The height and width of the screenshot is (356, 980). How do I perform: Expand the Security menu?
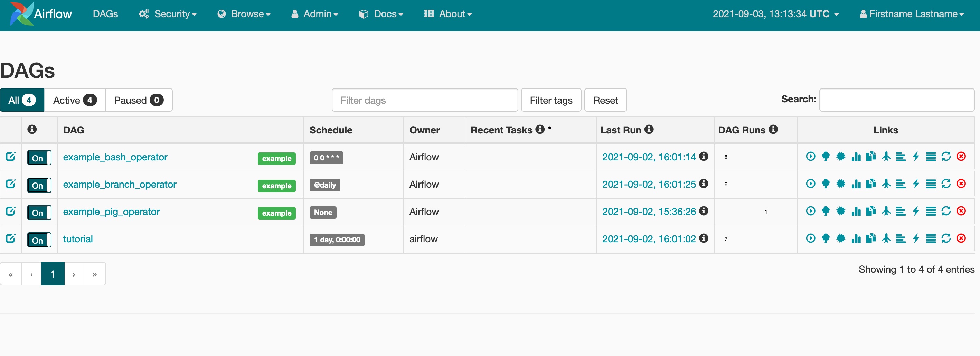pyautogui.click(x=168, y=14)
